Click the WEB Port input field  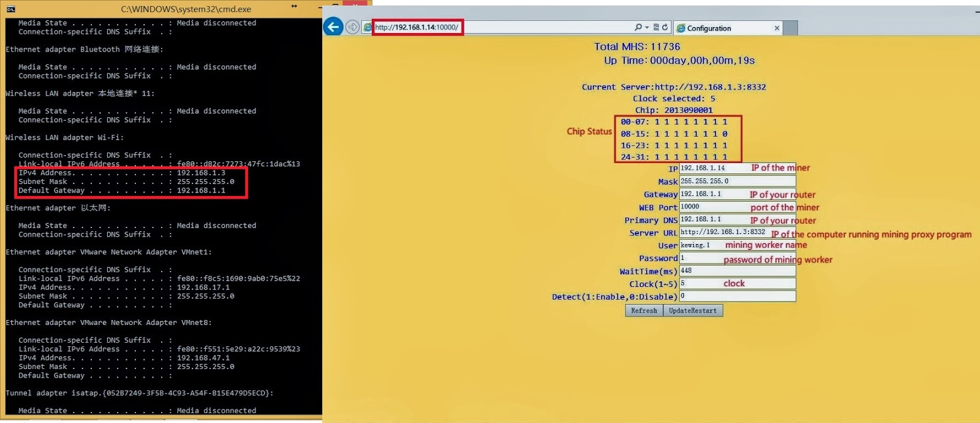pos(737,207)
